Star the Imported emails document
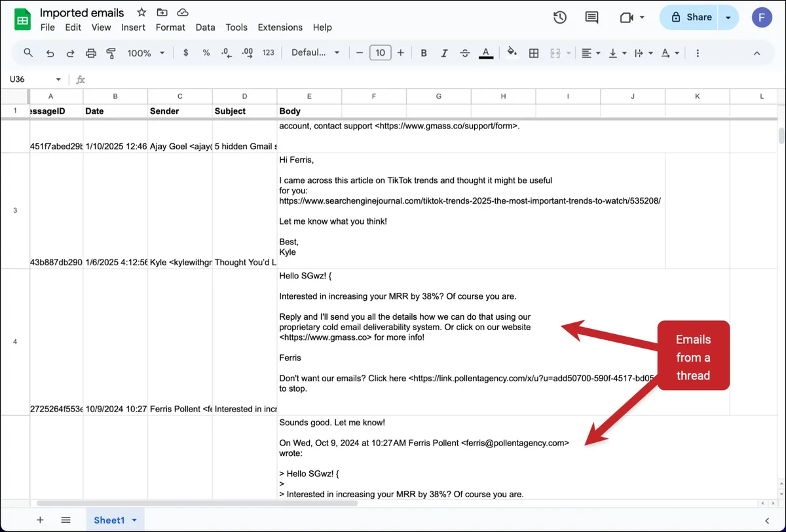 pyautogui.click(x=141, y=12)
